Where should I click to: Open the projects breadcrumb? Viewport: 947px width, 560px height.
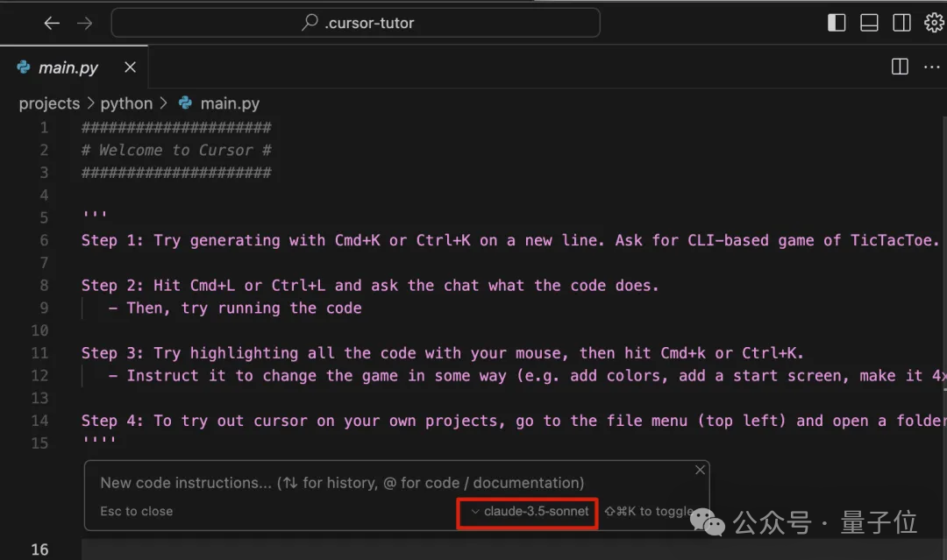[49, 103]
